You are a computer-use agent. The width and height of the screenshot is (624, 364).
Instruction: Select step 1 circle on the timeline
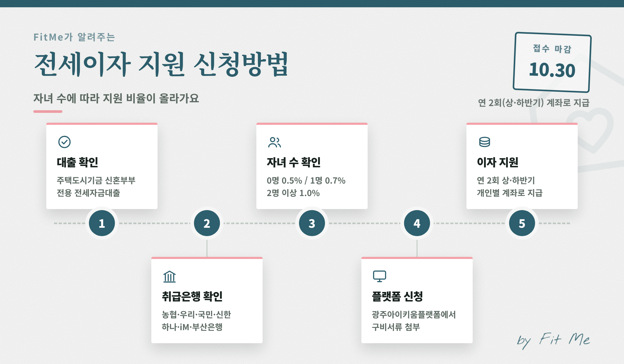102,223
